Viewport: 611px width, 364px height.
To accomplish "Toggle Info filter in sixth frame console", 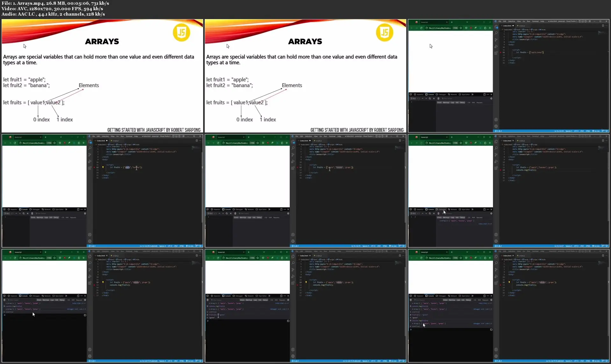I will click(457, 218).
